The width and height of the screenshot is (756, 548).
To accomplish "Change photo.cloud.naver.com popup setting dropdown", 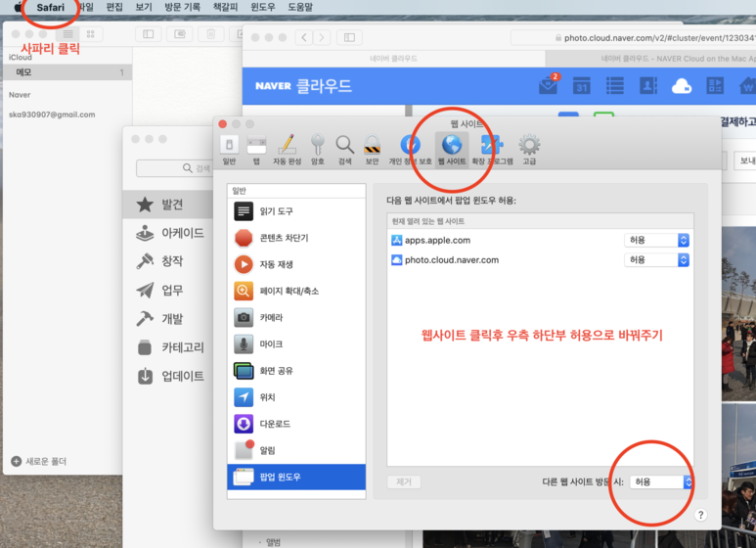I will coord(656,260).
